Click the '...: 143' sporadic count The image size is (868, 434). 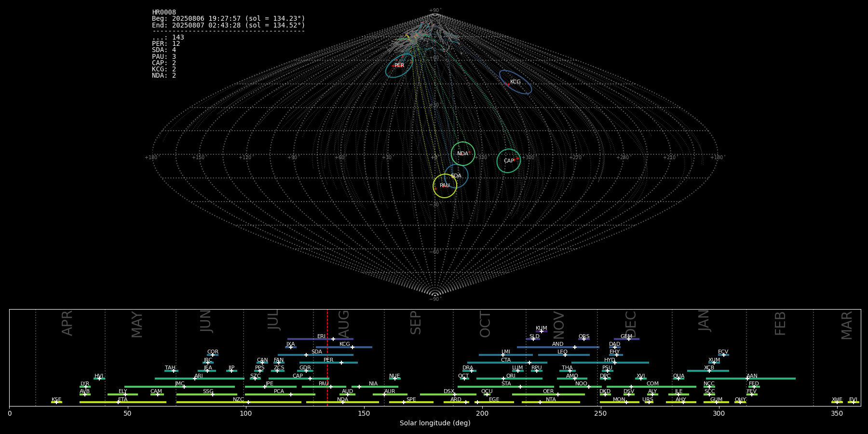point(168,38)
